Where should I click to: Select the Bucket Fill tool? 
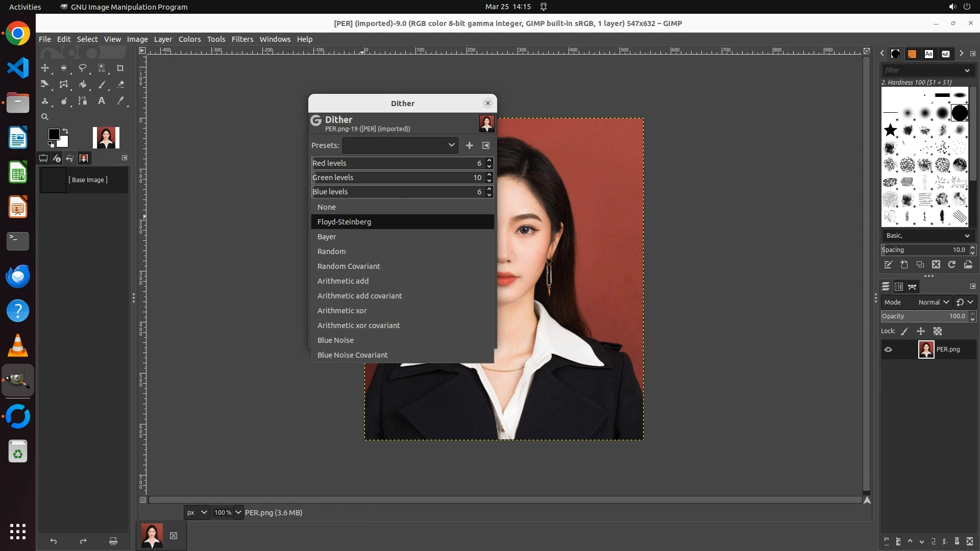(82, 85)
